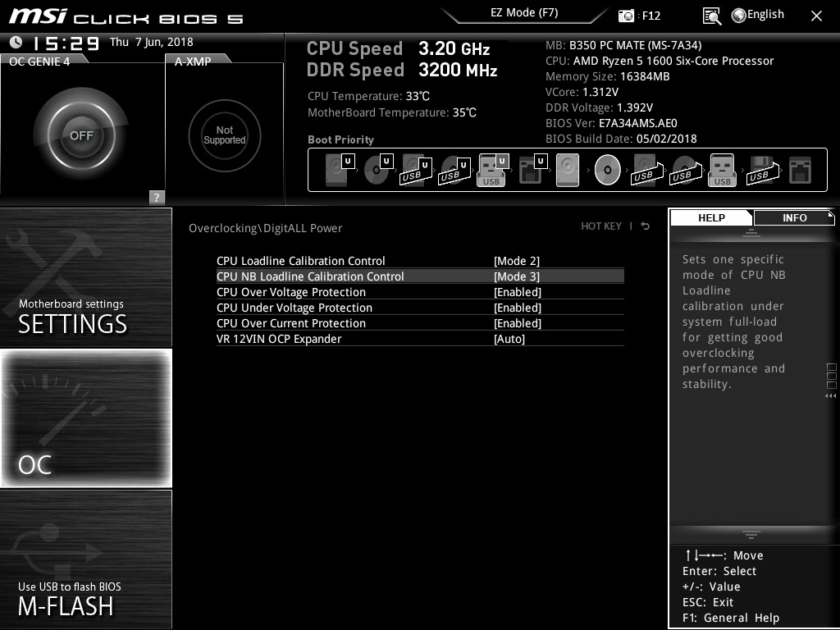Click the Overclocking\DigitALL Power breadcrumb
This screenshot has width=840, height=630.
click(x=265, y=228)
